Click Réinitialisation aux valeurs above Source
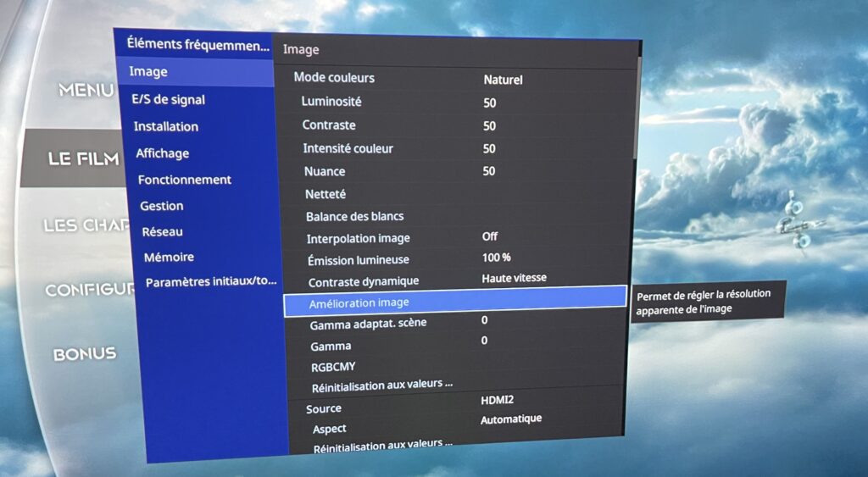Image resolution: width=868 pixels, height=477 pixels. click(382, 385)
